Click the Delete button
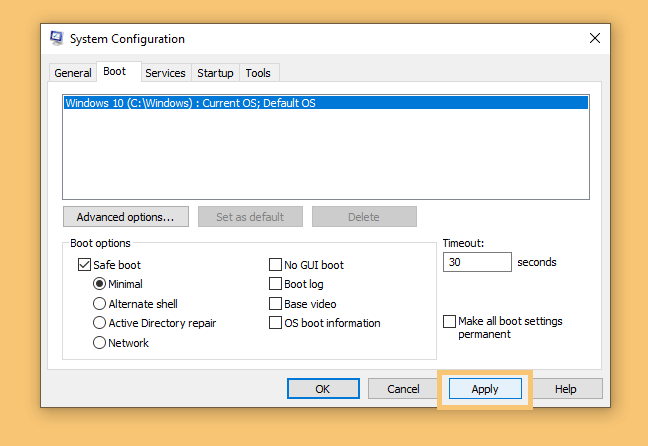 tap(364, 217)
